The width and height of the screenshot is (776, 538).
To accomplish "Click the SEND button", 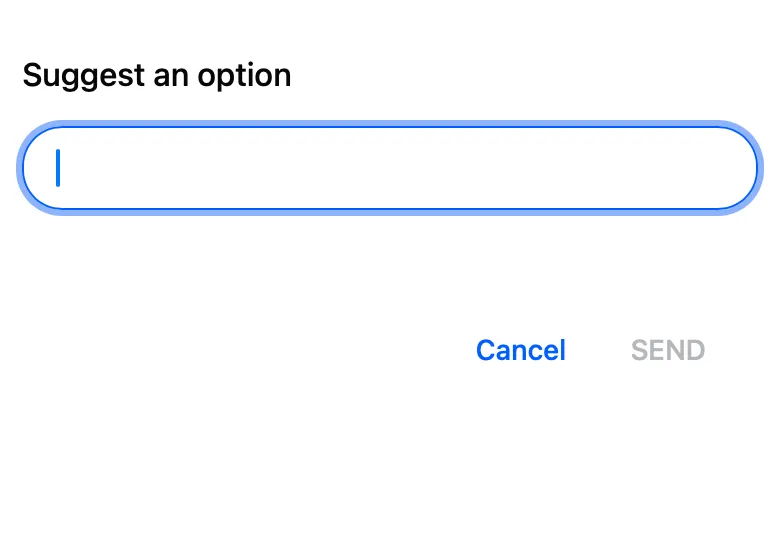I will (x=668, y=350).
